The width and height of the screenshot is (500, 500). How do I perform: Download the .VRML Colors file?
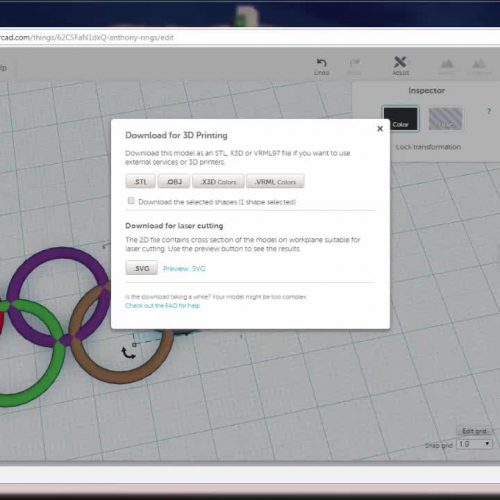275,182
